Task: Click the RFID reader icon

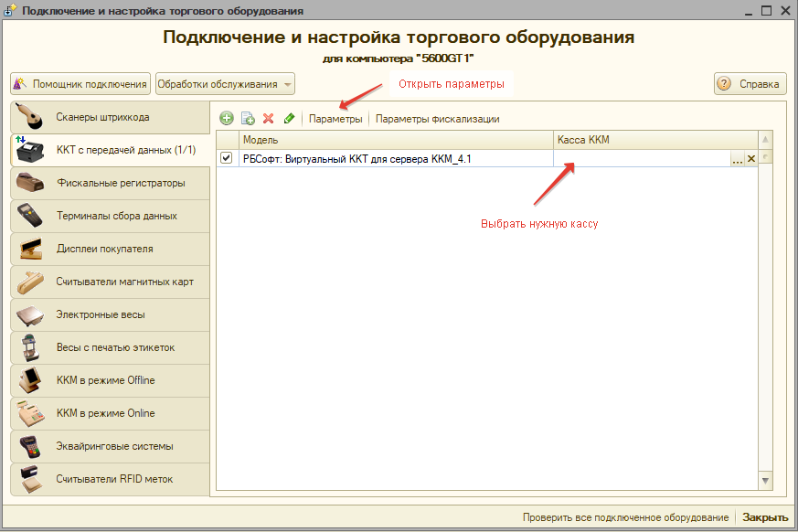Action: [30, 479]
